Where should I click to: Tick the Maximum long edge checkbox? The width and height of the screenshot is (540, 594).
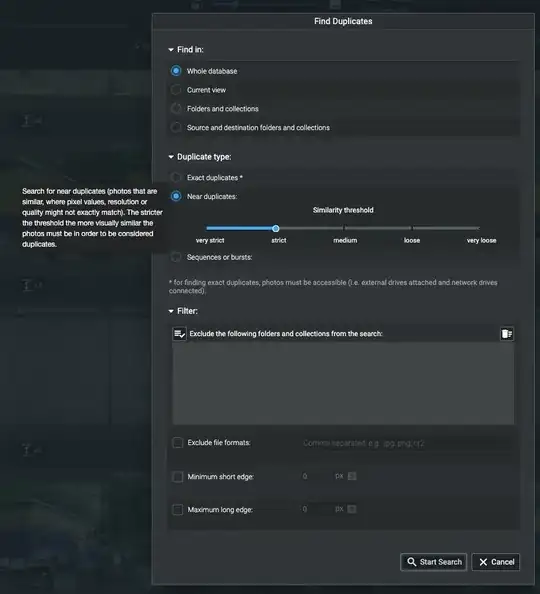point(177,510)
